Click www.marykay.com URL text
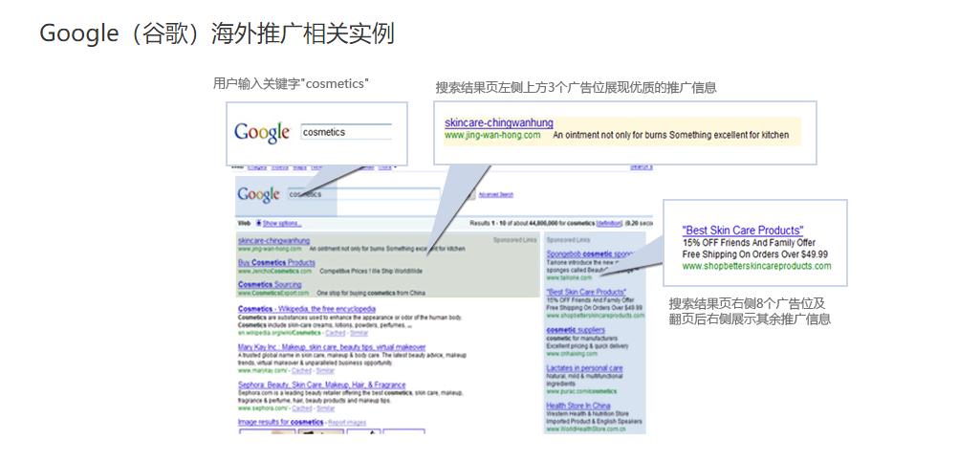This screenshot has width=980, height=462. [263, 371]
